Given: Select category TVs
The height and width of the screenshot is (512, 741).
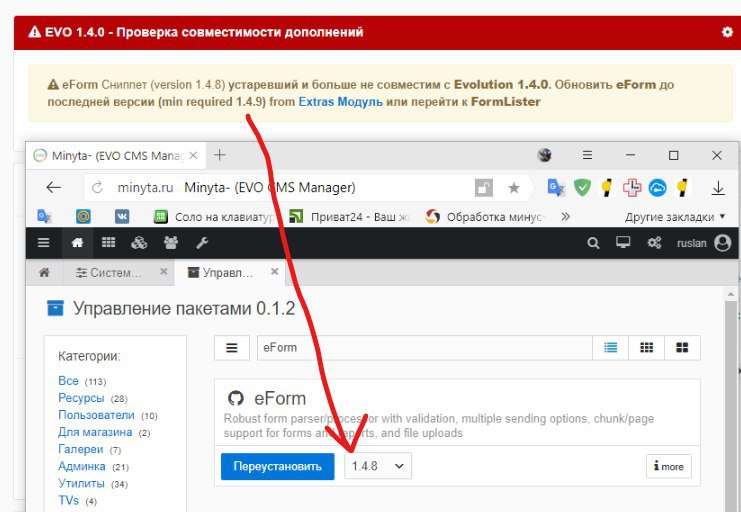Looking at the screenshot, I should tap(69, 501).
